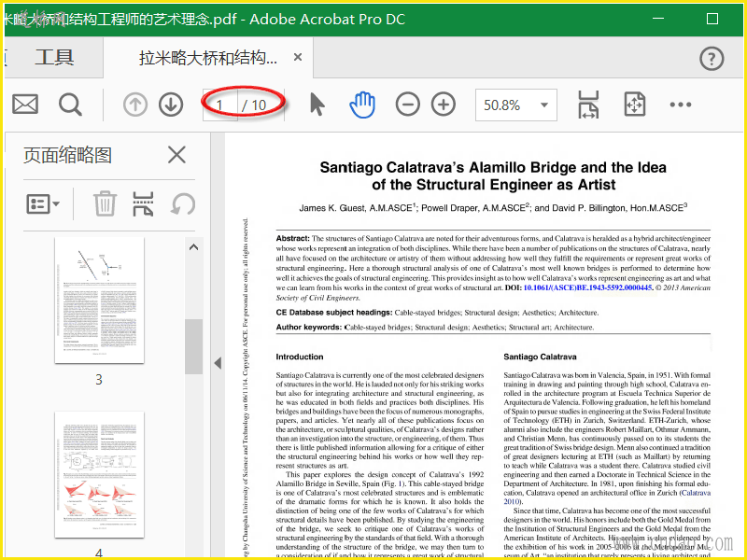Go to previous page with up arrow
The height and width of the screenshot is (560, 747).
click(135, 105)
